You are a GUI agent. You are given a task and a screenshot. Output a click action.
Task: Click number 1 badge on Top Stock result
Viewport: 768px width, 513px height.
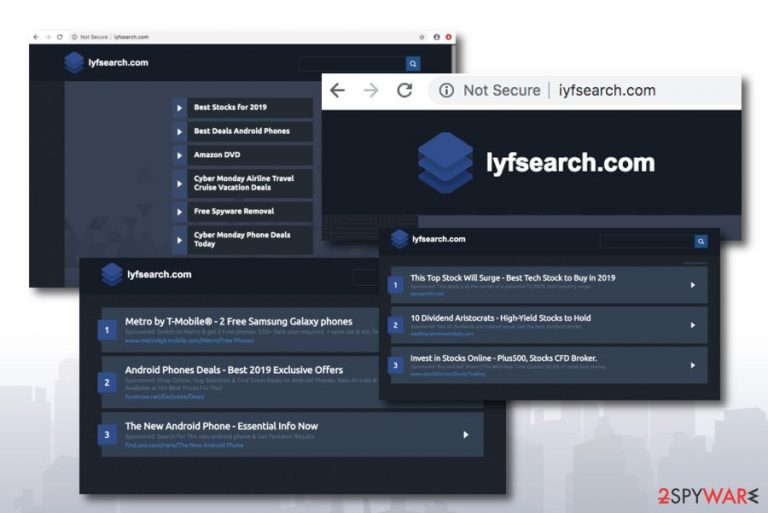click(395, 285)
